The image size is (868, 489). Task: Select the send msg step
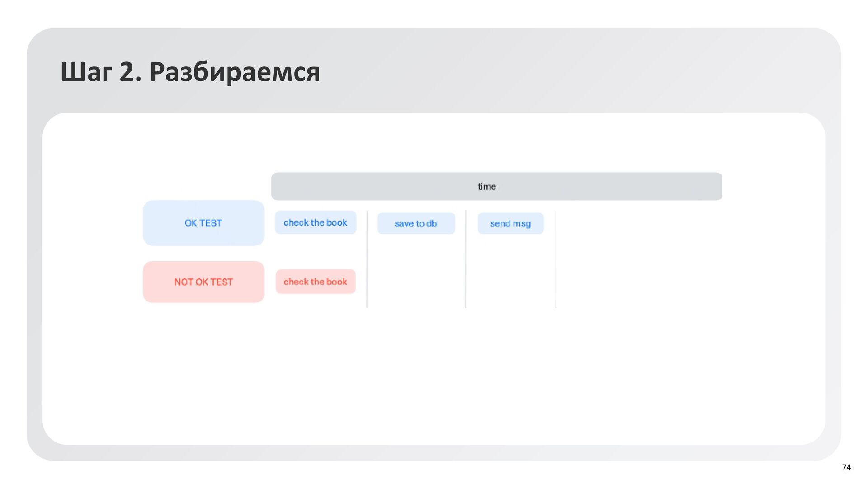click(x=510, y=223)
